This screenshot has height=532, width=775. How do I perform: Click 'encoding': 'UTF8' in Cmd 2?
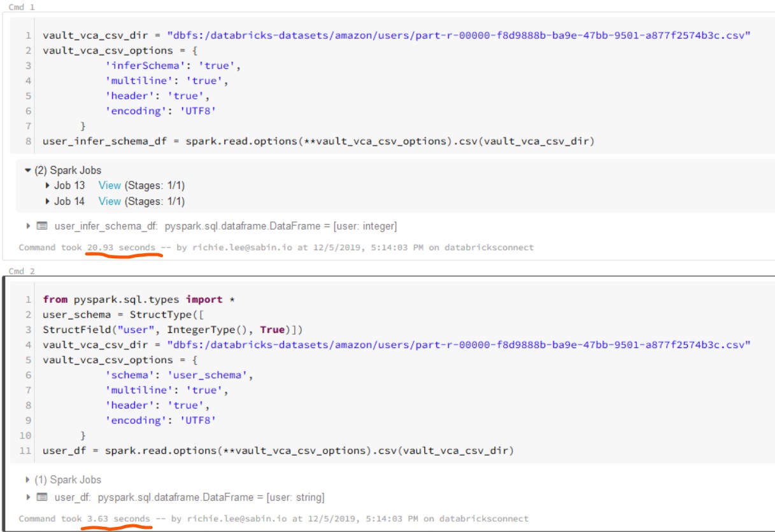point(160,421)
